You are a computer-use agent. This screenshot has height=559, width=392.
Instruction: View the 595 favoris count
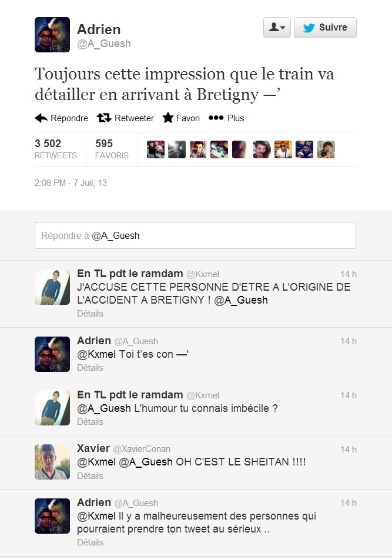(x=112, y=149)
